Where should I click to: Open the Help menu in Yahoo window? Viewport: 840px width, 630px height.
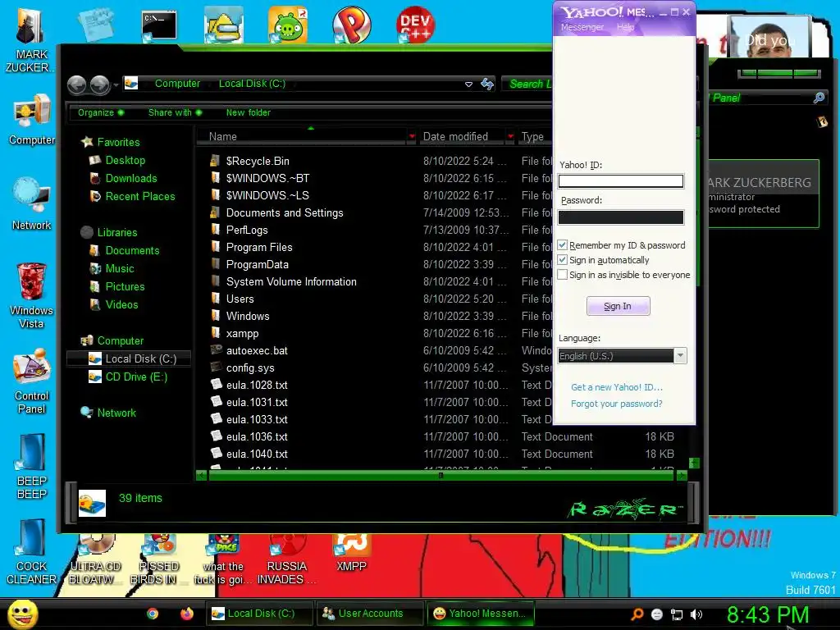625,27
